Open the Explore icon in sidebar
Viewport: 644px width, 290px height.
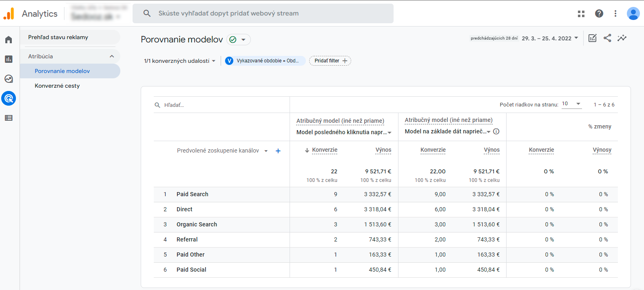[x=9, y=79]
